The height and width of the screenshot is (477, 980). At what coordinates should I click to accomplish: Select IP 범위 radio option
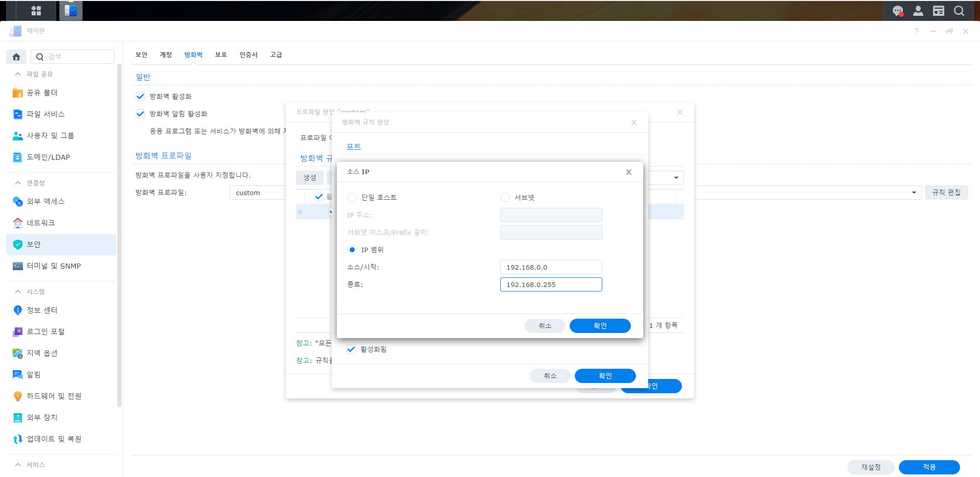352,250
